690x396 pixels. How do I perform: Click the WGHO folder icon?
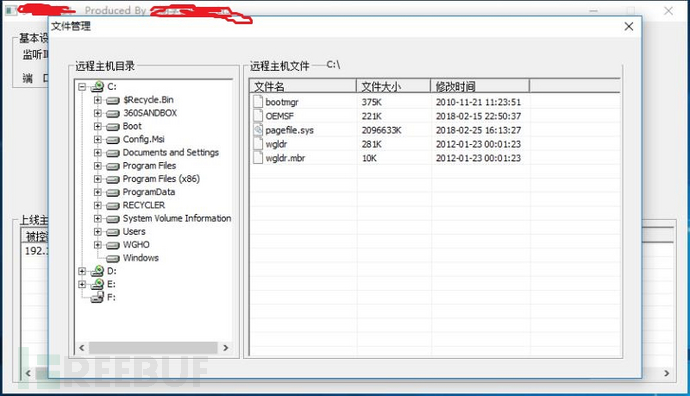pyautogui.click(x=113, y=246)
